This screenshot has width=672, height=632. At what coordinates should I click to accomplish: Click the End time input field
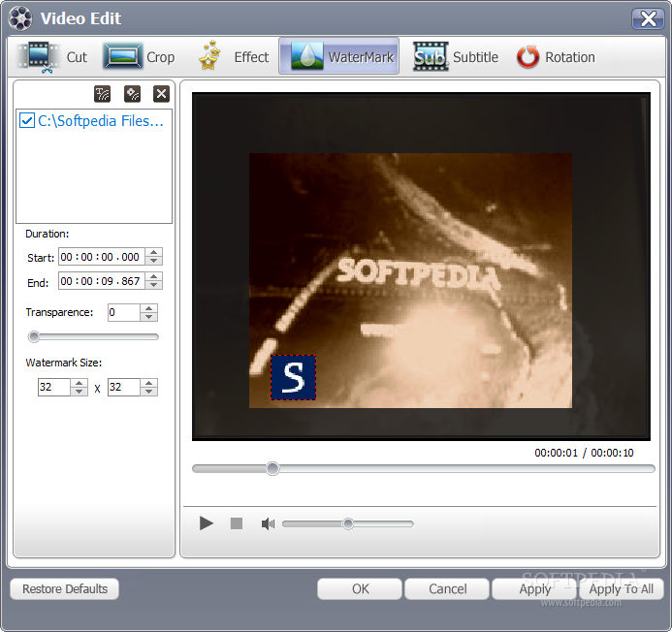coord(102,281)
